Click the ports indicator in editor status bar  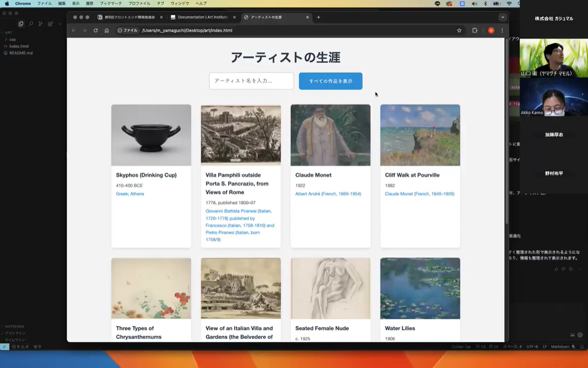pyautogui.click(x=37, y=346)
